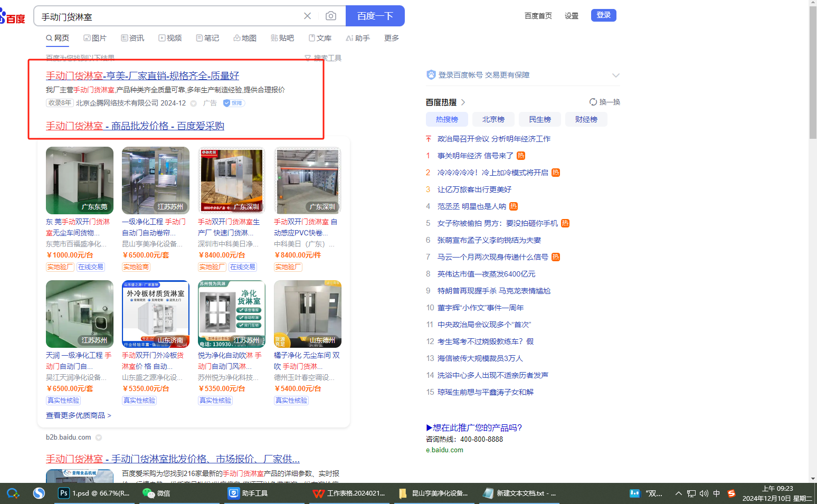Click the volume icon in the system tray
This screenshot has width=817, height=504.
click(x=704, y=494)
